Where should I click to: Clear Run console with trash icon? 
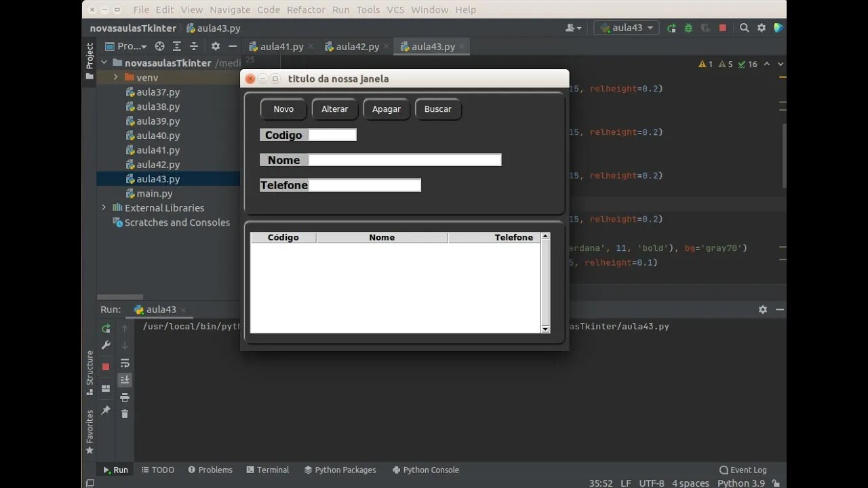[125, 413]
